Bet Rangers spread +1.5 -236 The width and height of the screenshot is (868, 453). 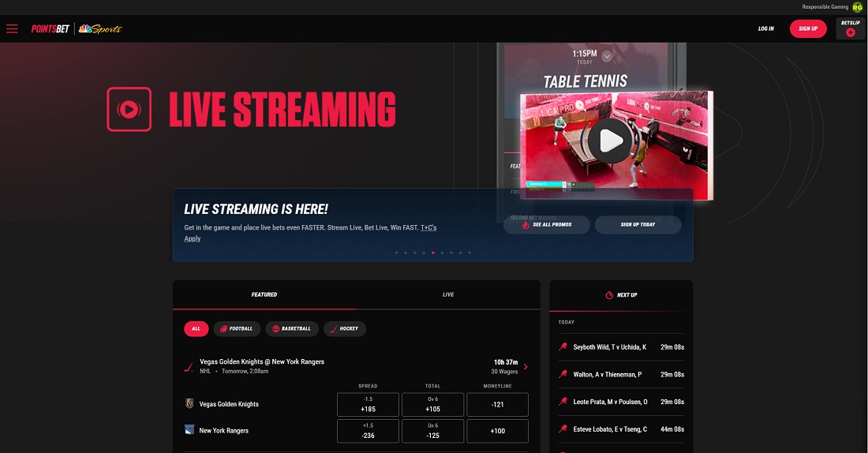[369, 431]
